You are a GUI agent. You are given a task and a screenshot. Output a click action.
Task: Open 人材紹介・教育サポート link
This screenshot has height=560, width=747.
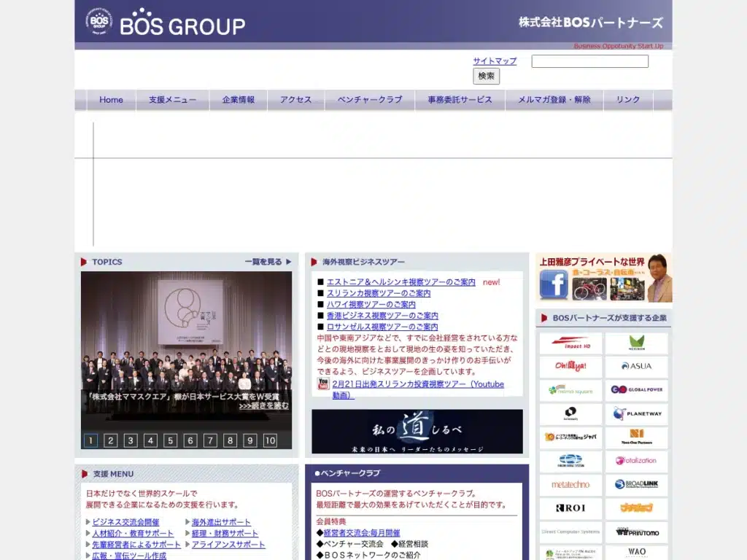[133, 533]
